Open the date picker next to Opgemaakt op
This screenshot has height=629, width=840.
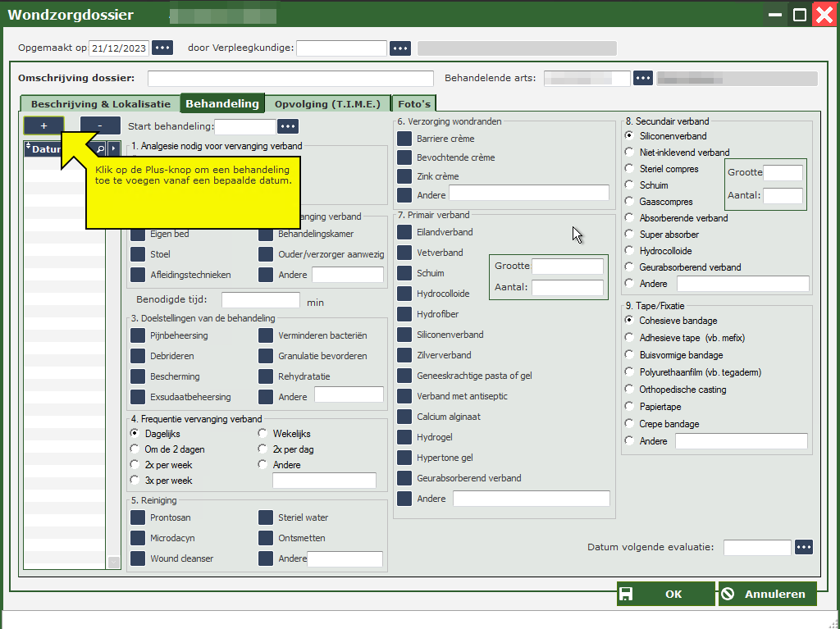click(x=162, y=48)
